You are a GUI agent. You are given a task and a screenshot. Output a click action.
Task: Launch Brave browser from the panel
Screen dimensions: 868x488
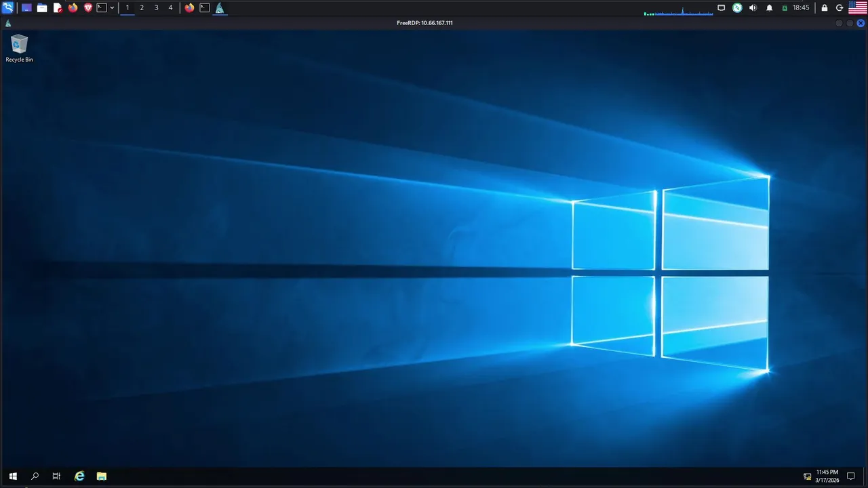coord(87,7)
